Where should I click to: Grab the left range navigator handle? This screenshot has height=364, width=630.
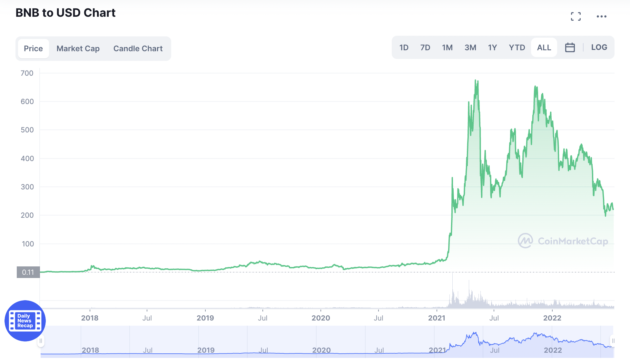click(x=41, y=341)
